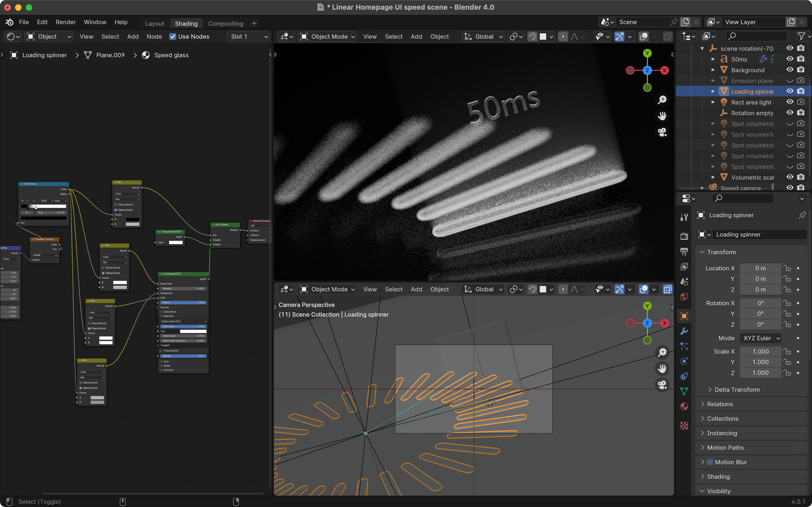Uncheck the Use Nodes checkbox
The image size is (812, 507).
pyautogui.click(x=173, y=37)
